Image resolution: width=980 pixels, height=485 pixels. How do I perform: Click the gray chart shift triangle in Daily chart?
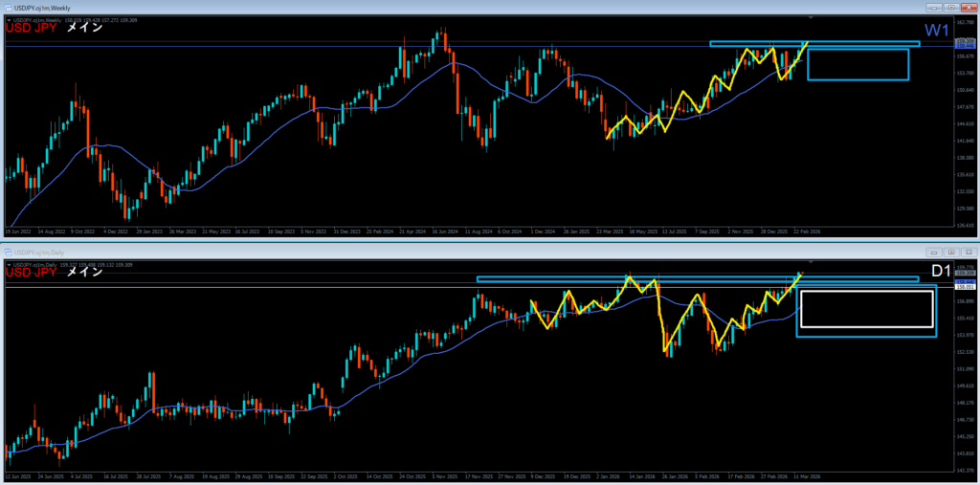[811, 261]
